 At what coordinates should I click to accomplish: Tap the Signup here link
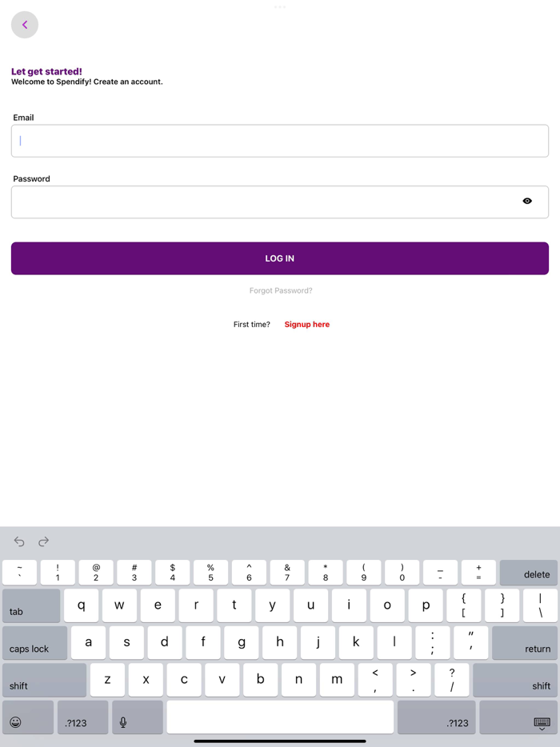(x=306, y=324)
